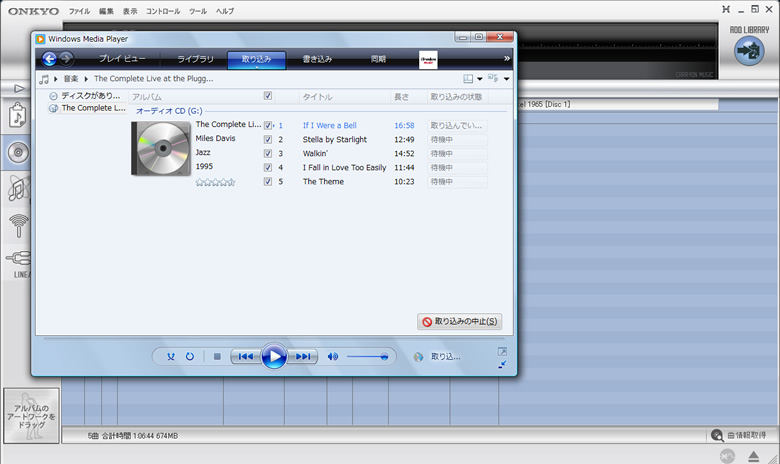Mute sound with the speaker icon
Image resolution: width=780 pixels, height=464 pixels.
[x=332, y=357]
